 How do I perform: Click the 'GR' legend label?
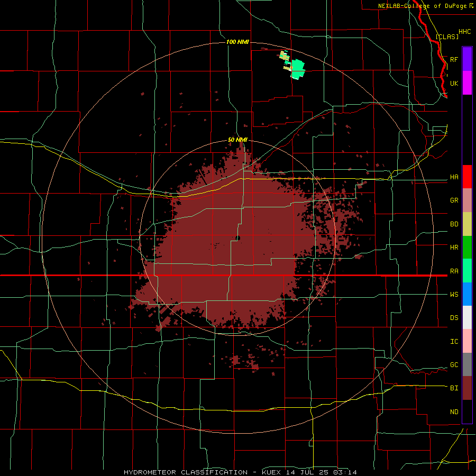pos(454,200)
